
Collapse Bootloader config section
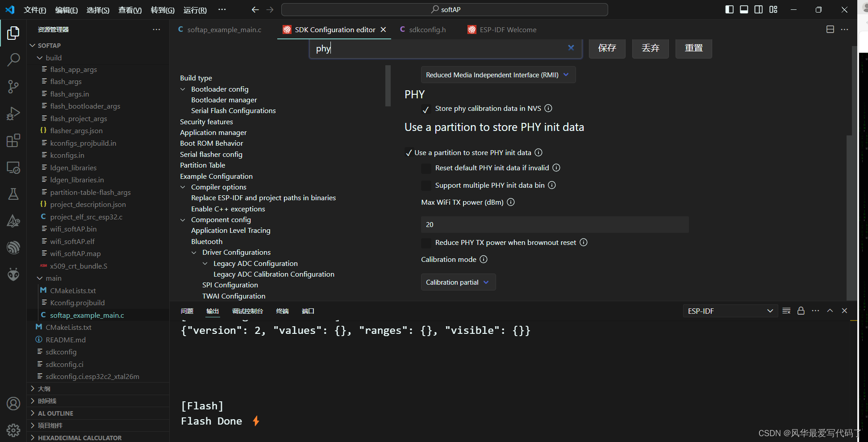tap(183, 89)
